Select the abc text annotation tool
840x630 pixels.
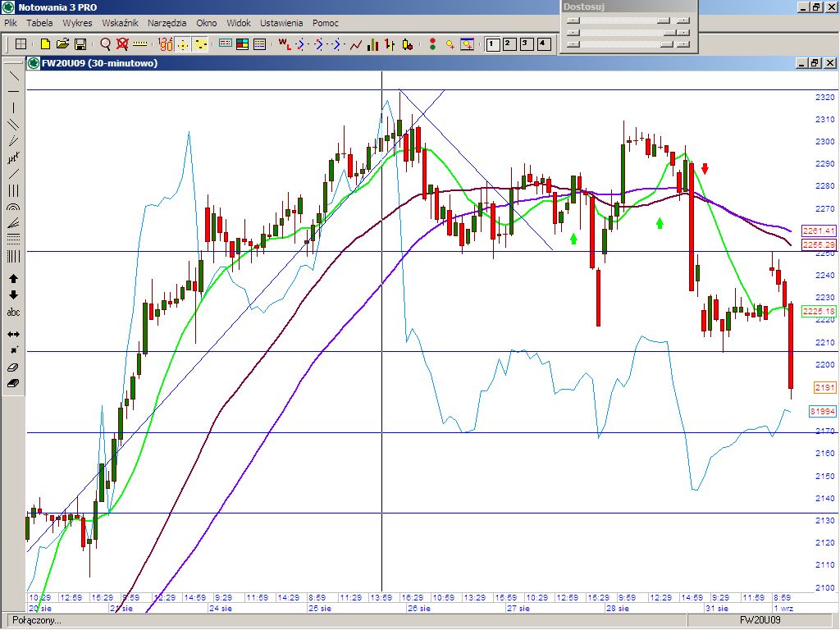tap(13, 312)
